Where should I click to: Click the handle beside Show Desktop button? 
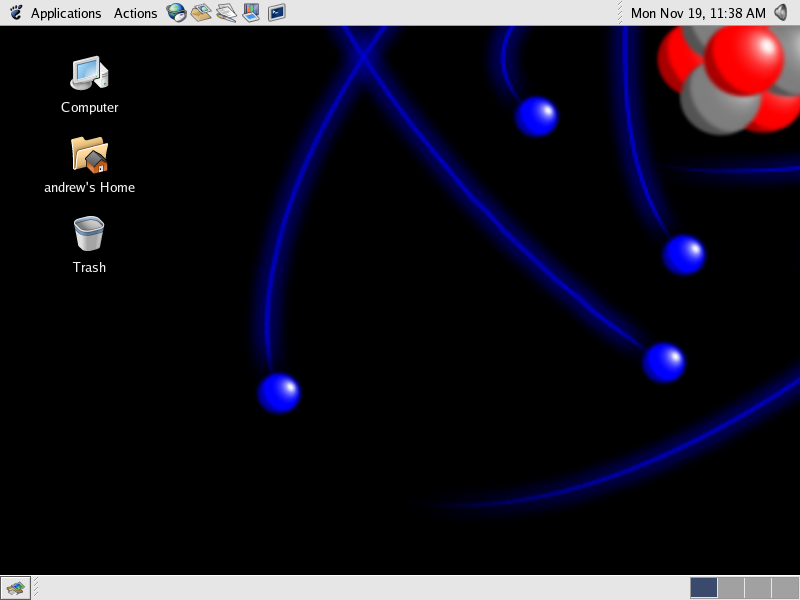(x=34, y=588)
